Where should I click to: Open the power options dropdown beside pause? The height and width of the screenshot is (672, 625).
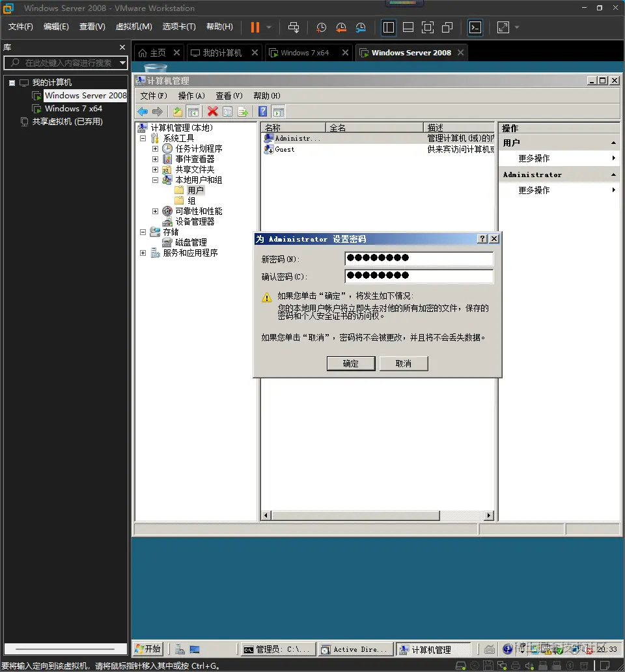[x=269, y=27]
